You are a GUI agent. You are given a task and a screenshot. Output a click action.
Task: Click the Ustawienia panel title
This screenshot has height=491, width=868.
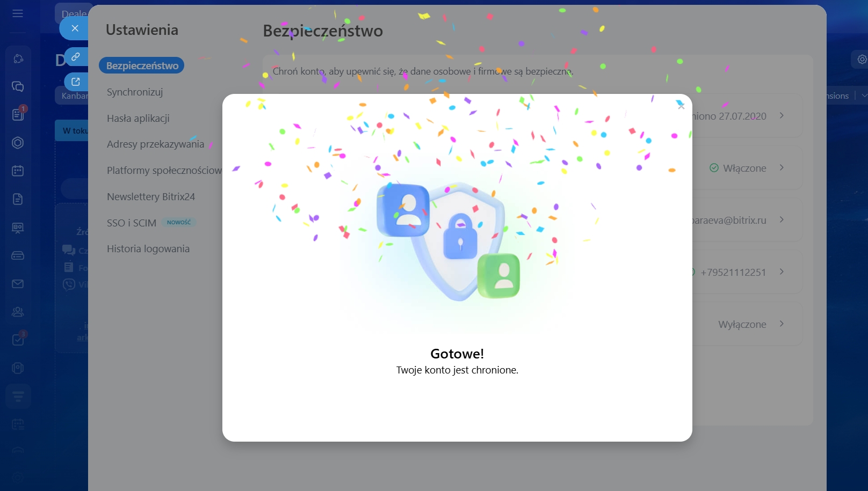(142, 30)
